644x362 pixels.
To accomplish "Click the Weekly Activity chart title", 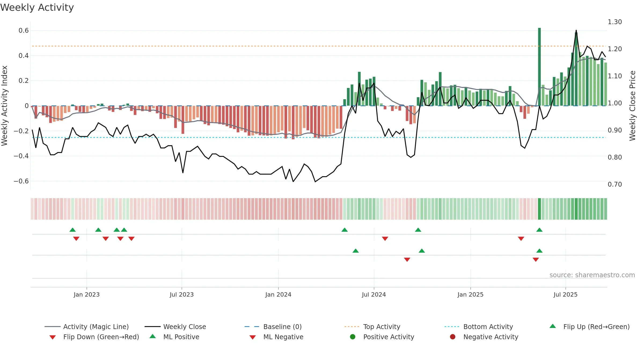I will pos(37,8).
